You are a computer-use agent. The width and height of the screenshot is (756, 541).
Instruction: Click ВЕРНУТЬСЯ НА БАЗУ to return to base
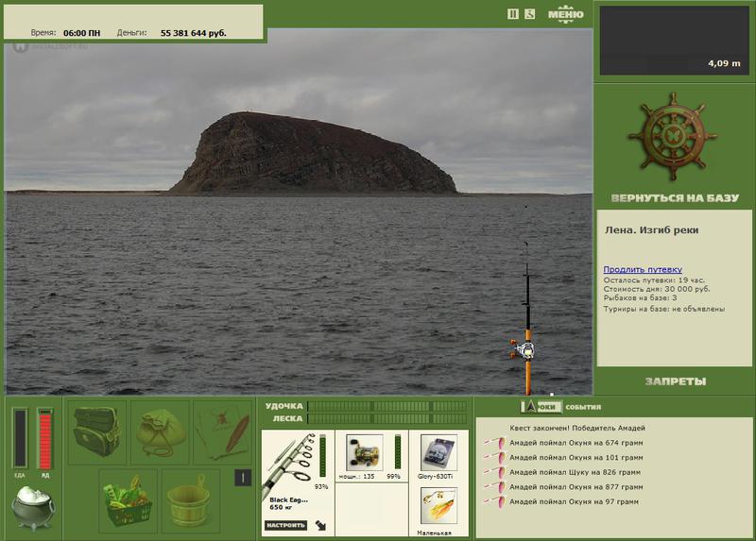(x=675, y=198)
